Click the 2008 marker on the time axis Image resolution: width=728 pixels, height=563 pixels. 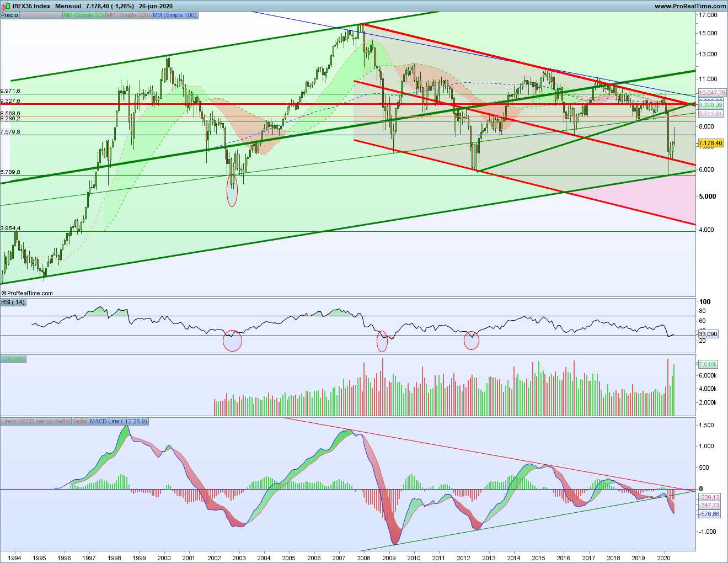pyautogui.click(x=363, y=557)
